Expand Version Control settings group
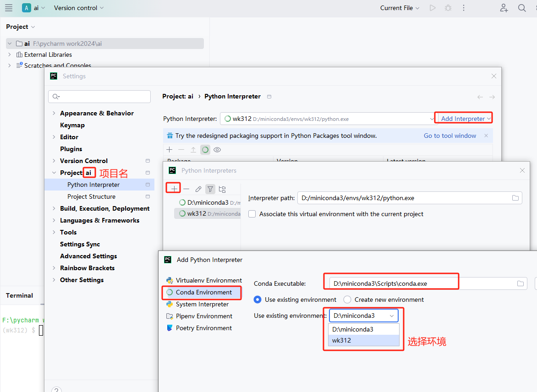Image resolution: width=537 pixels, height=392 pixels. [54, 161]
